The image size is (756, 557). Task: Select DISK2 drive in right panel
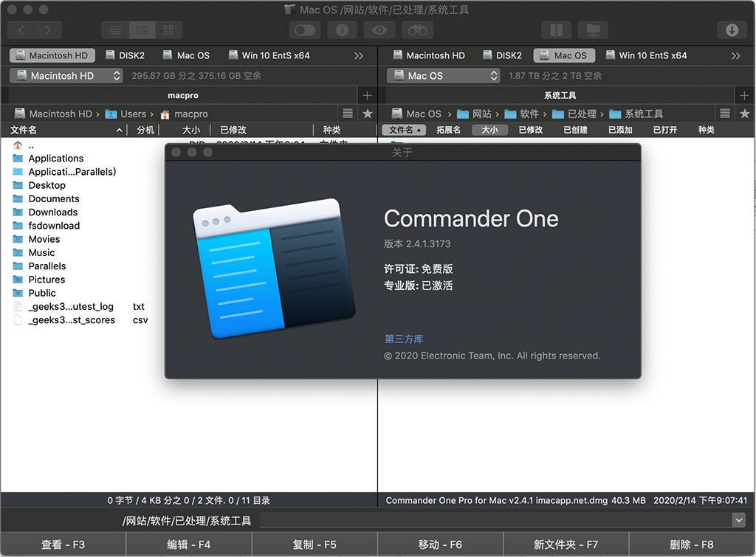(502, 55)
